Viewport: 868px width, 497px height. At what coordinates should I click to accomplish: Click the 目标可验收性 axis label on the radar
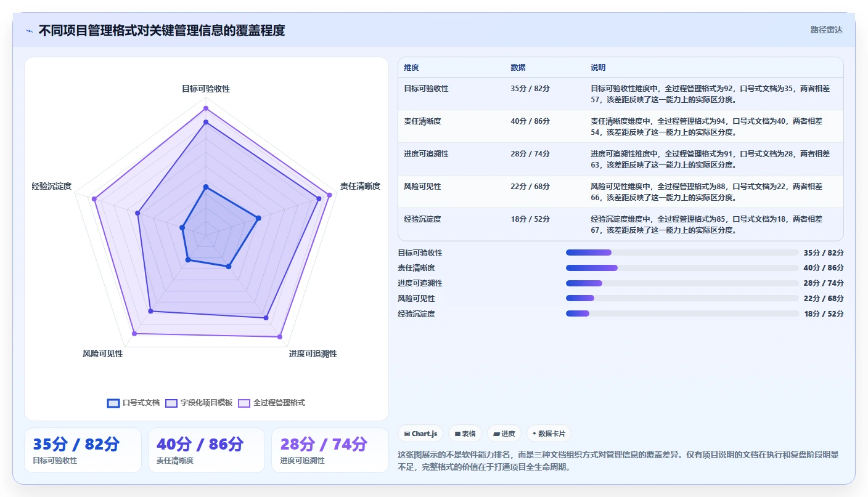pyautogui.click(x=206, y=89)
